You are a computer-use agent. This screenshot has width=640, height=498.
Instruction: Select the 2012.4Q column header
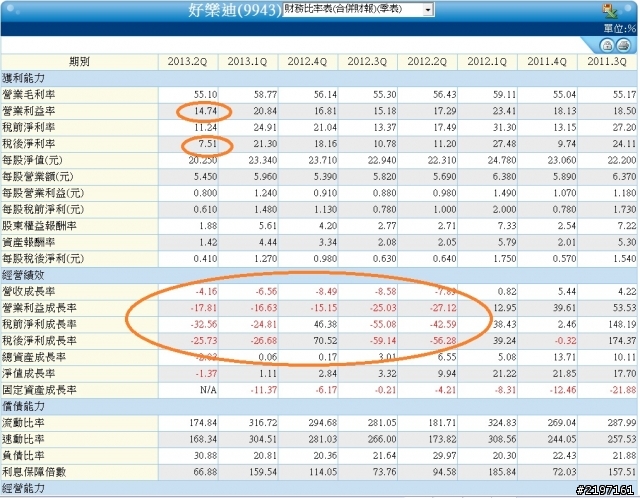pyautogui.click(x=307, y=62)
